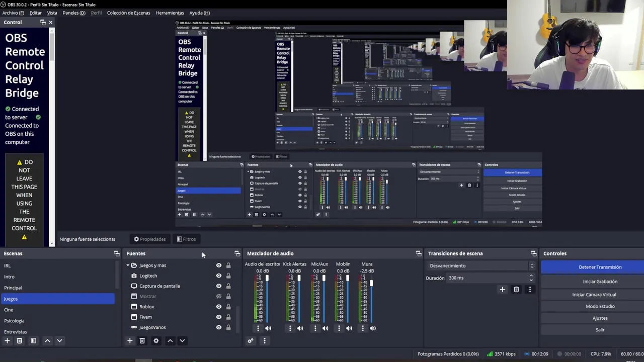The height and width of the screenshot is (362, 644).
Task: Add a new scene with the plus icon in Escenas
Action: 7,341
